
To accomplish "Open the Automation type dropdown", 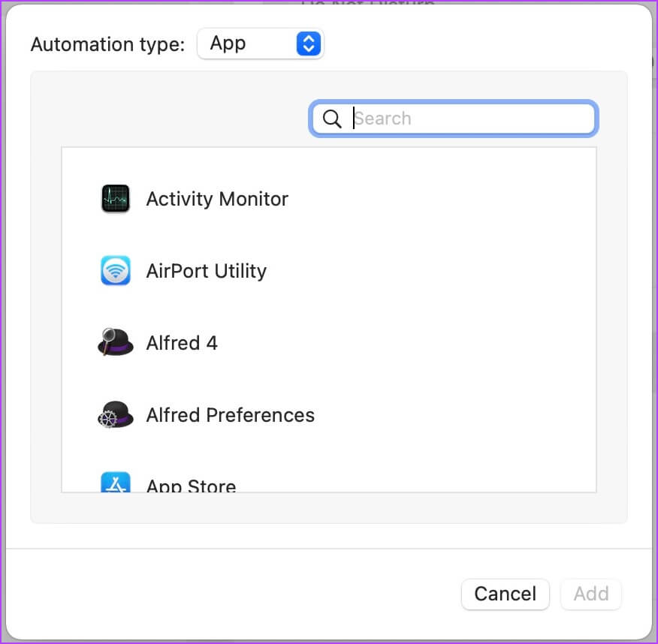I will pos(260,44).
